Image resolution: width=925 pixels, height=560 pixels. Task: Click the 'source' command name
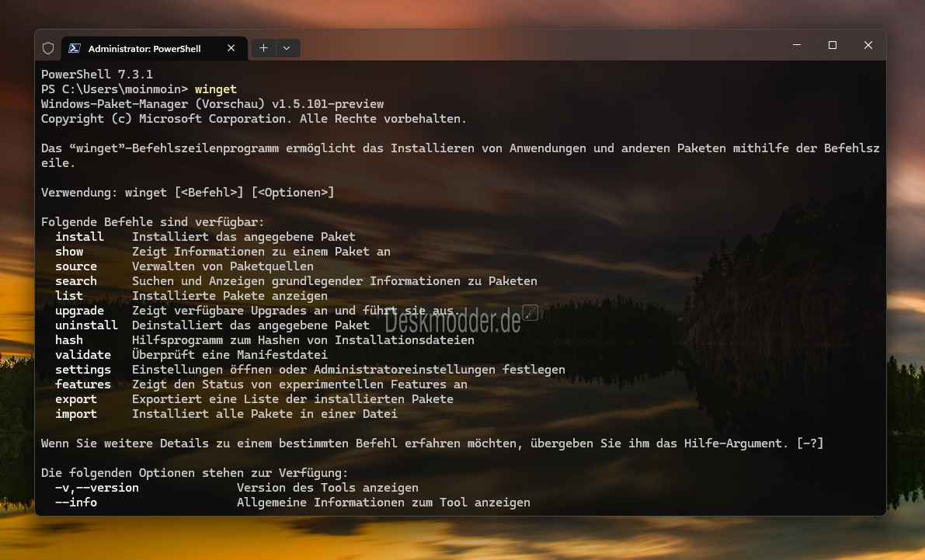pos(76,266)
